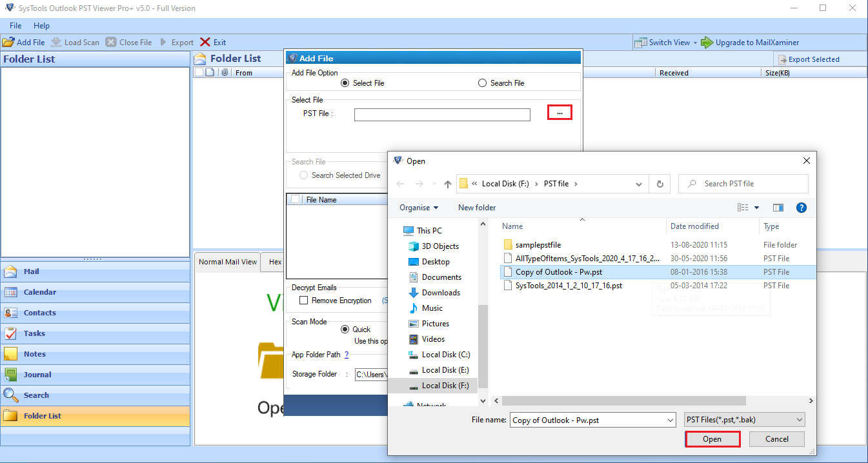
Task: Click the Cancel button
Action: [x=777, y=439]
